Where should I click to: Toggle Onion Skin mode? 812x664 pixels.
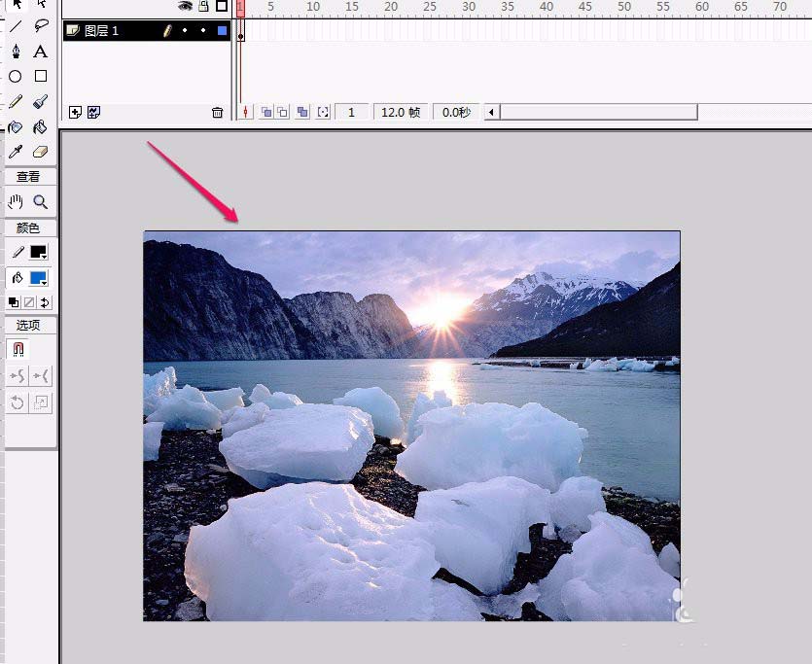pos(266,112)
